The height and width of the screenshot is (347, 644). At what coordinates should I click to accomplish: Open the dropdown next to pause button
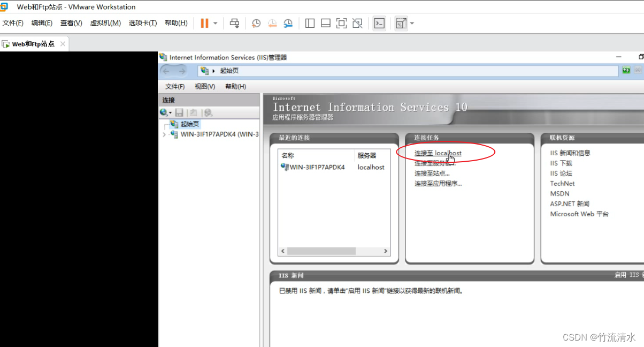(x=216, y=24)
